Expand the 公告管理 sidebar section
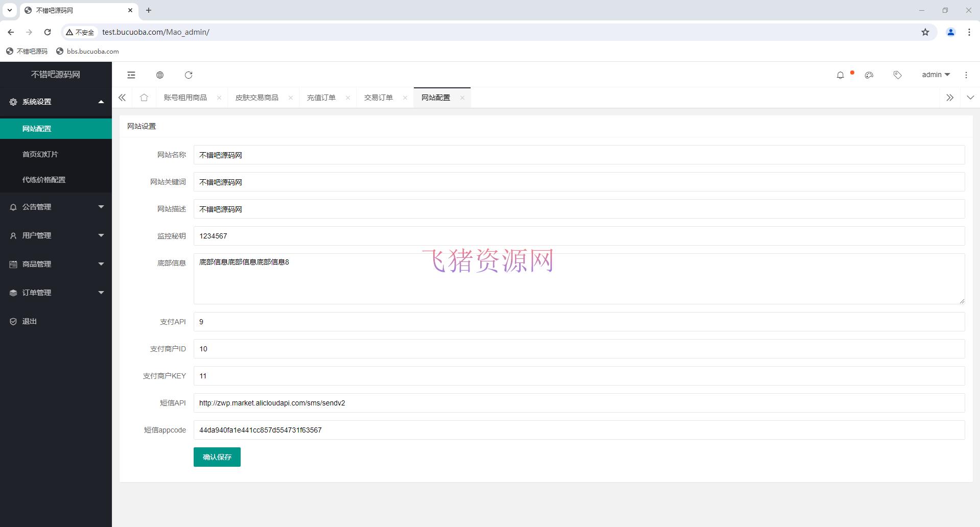The image size is (980, 527). [36, 207]
